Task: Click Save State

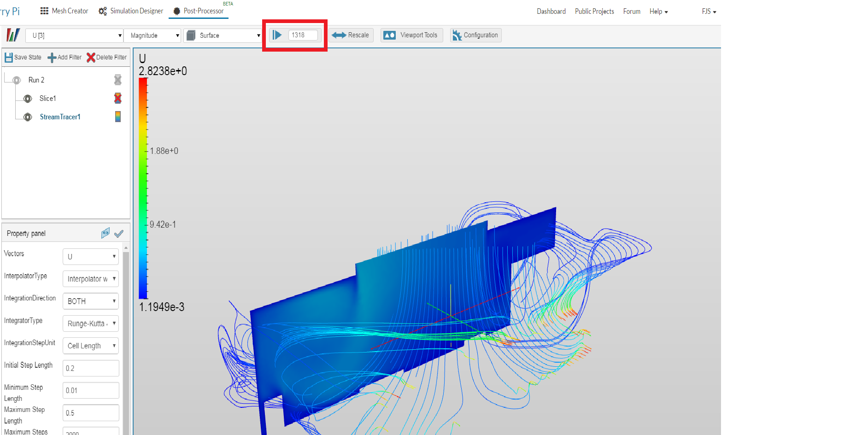Action: (23, 57)
